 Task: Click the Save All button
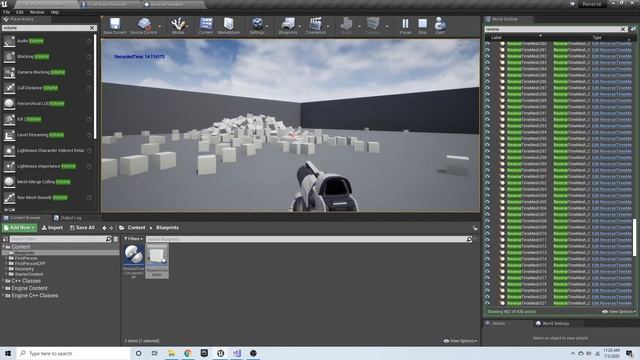click(x=82, y=228)
